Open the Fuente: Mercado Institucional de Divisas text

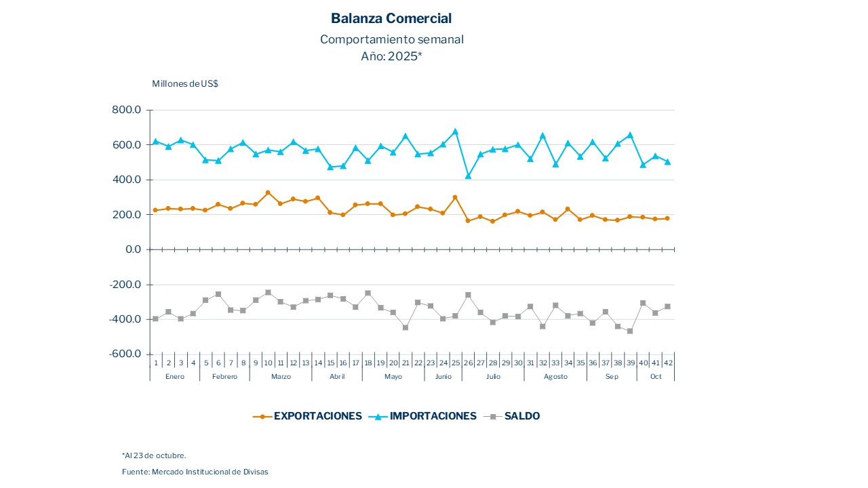[195, 472]
